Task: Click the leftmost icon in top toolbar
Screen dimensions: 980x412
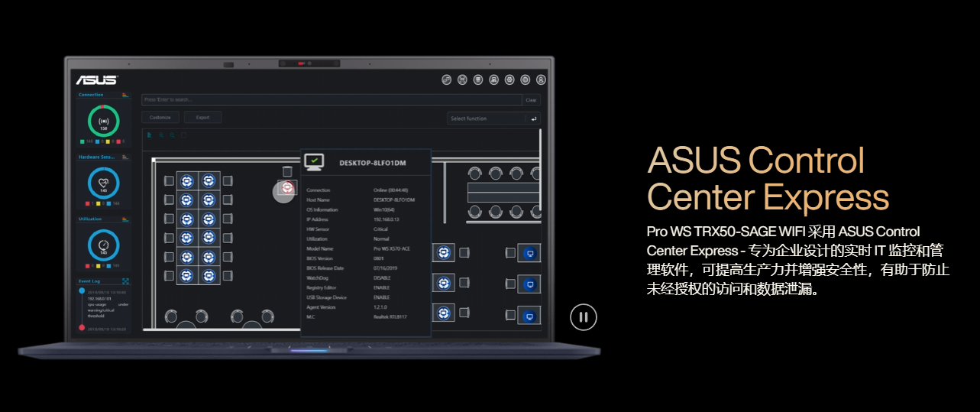Action: (447, 79)
